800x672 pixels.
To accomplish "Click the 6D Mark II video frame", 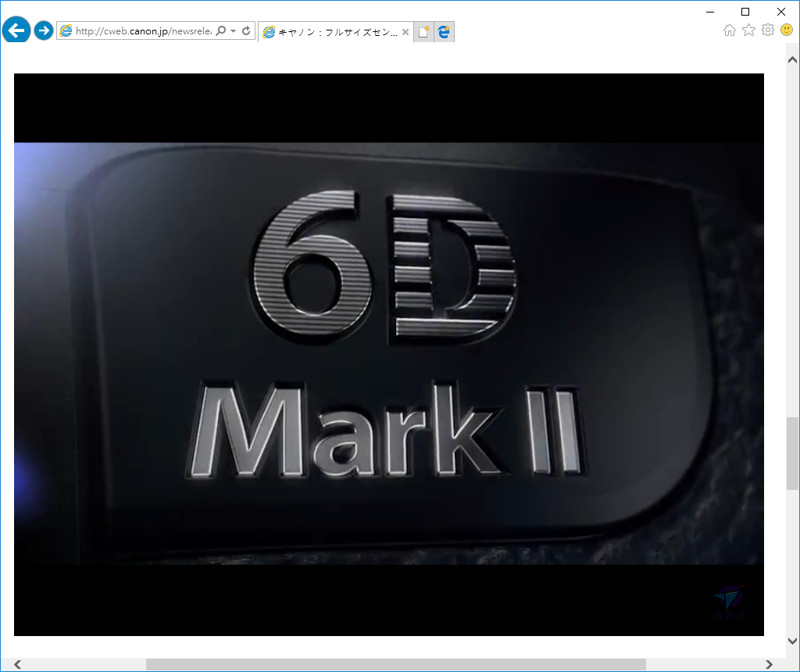I will 389,355.
